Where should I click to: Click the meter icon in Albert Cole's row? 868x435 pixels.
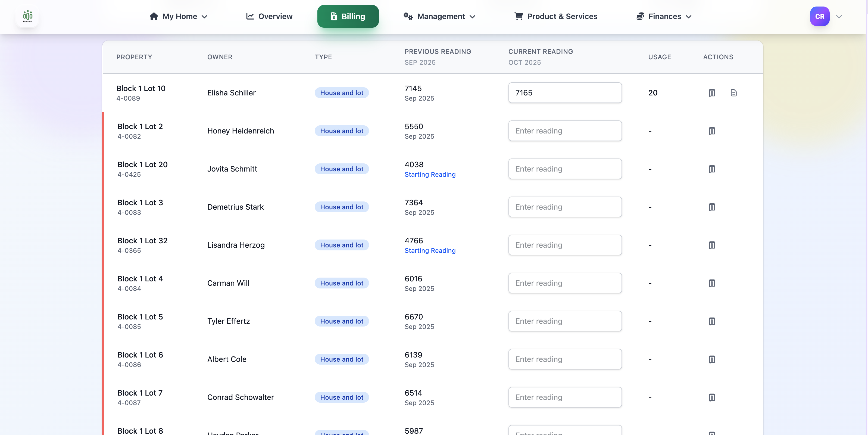712,359
